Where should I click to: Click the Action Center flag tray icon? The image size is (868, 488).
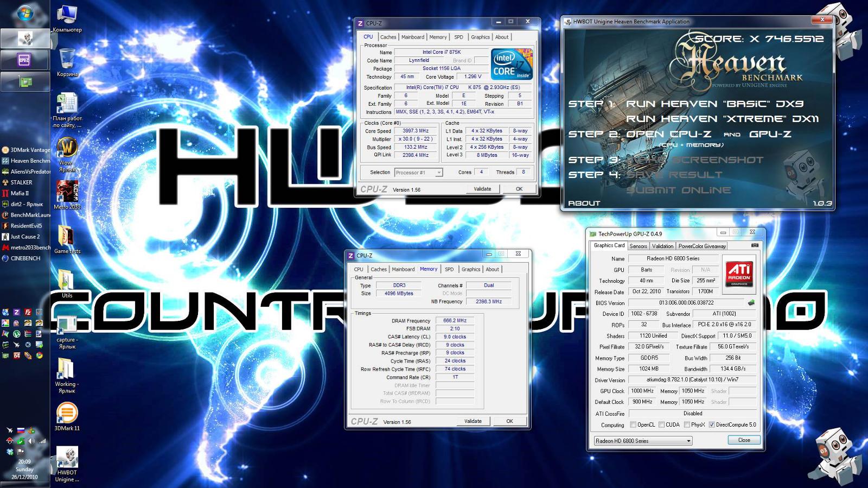21,451
